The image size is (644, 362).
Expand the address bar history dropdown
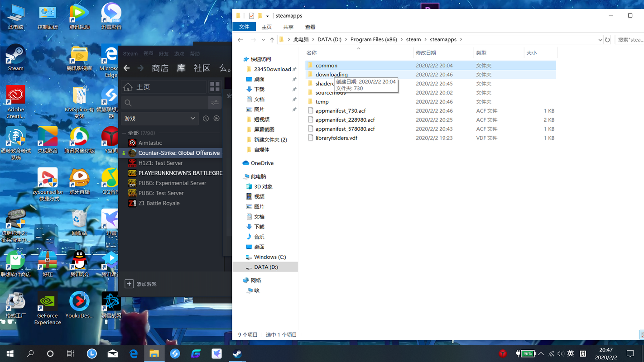coord(601,40)
